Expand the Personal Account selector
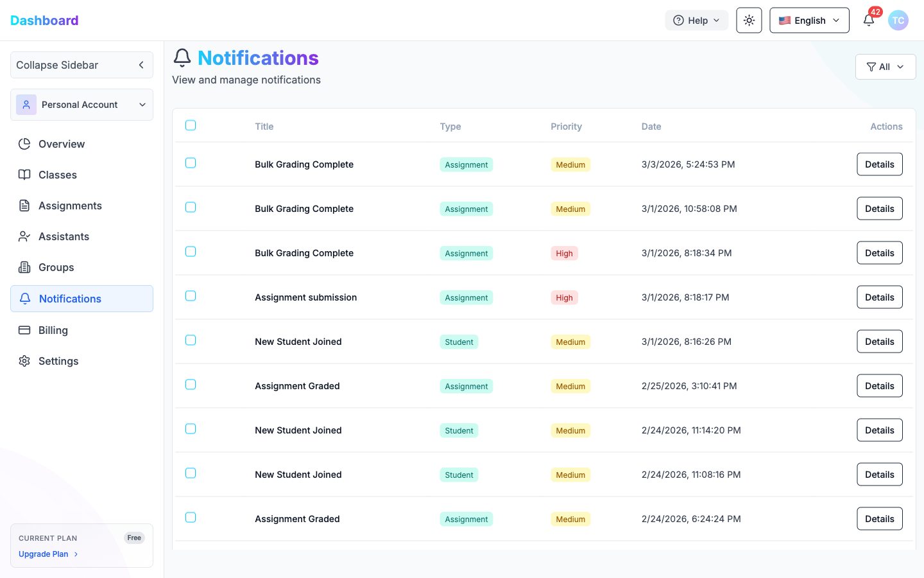Image resolution: width=924 pixels, height=578 pixels. 81,104
